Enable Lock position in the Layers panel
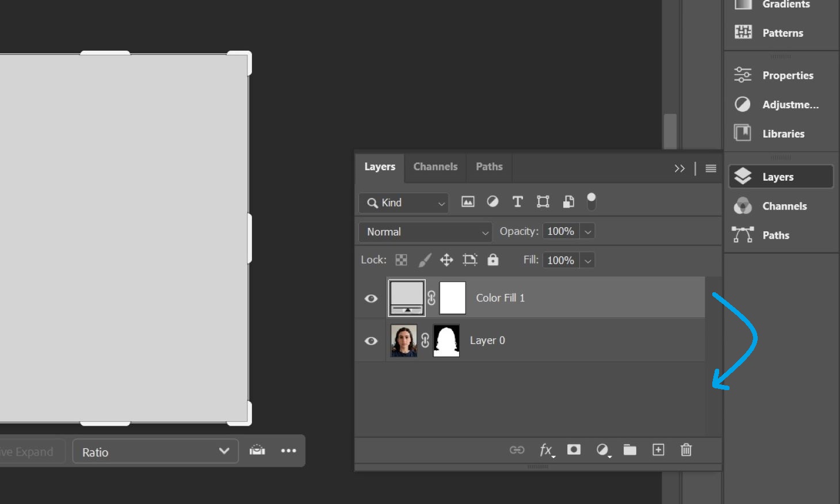The image size is (840, 504). pyautogui.click(x=446, y=259)
